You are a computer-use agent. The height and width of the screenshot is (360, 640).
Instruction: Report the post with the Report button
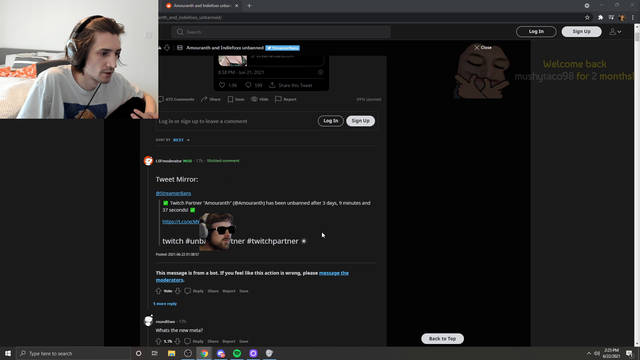(x=286, y=99)
